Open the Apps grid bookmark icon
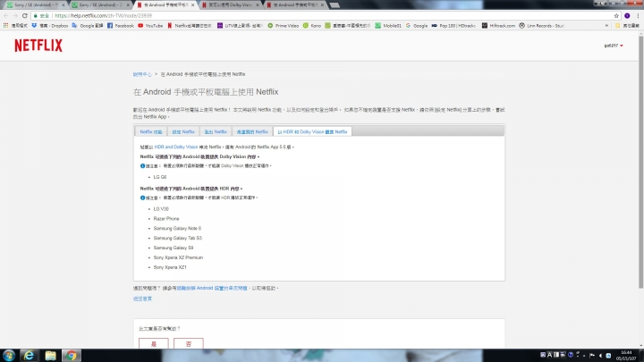Image resolution: width=644 pixels, height=362 pixels. coord(5,25)
